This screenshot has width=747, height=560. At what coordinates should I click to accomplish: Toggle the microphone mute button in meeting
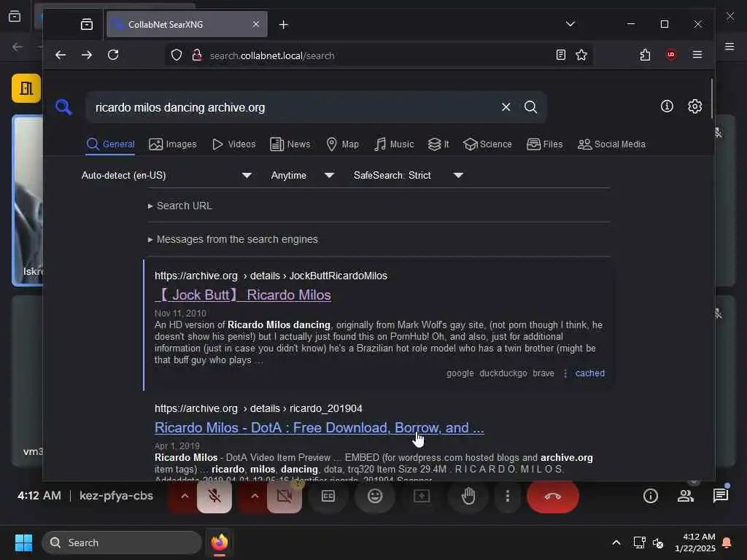(214, 496)
